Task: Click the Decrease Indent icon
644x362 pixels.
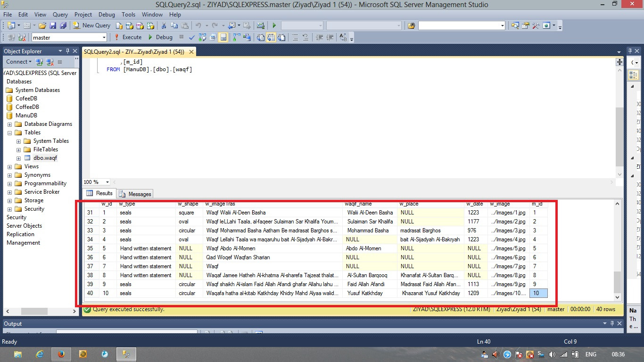Action: tap(320, 37)
